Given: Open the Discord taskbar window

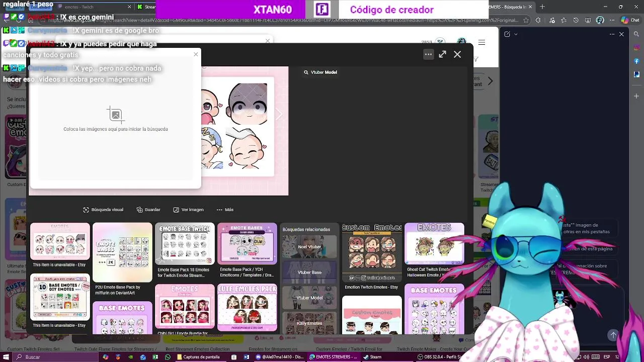Looking at the screenshot, I should pyautogui.click(x=279, y=357).
